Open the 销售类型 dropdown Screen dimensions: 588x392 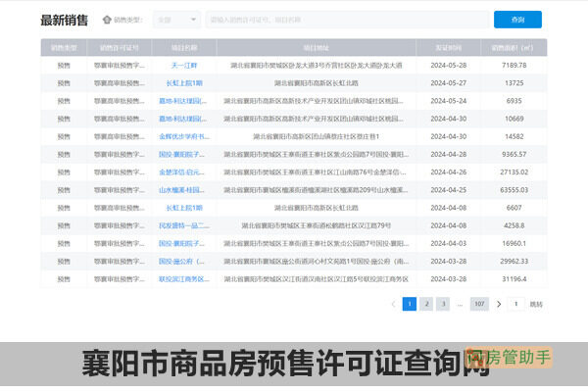point(176,20)
